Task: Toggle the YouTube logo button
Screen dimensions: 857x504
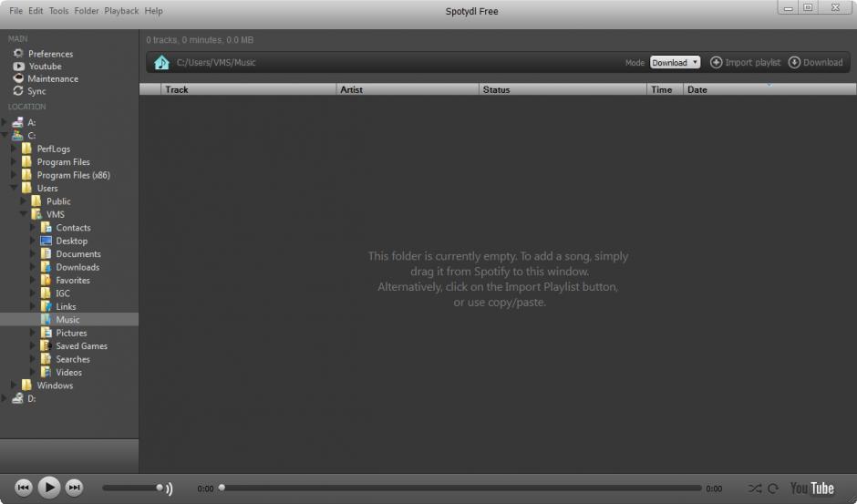Action: tap(811, 489)
